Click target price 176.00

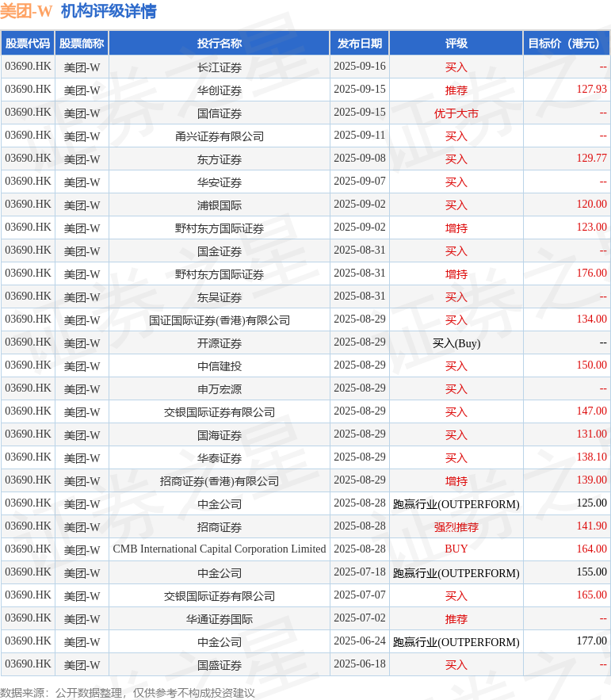click(591, 273)
